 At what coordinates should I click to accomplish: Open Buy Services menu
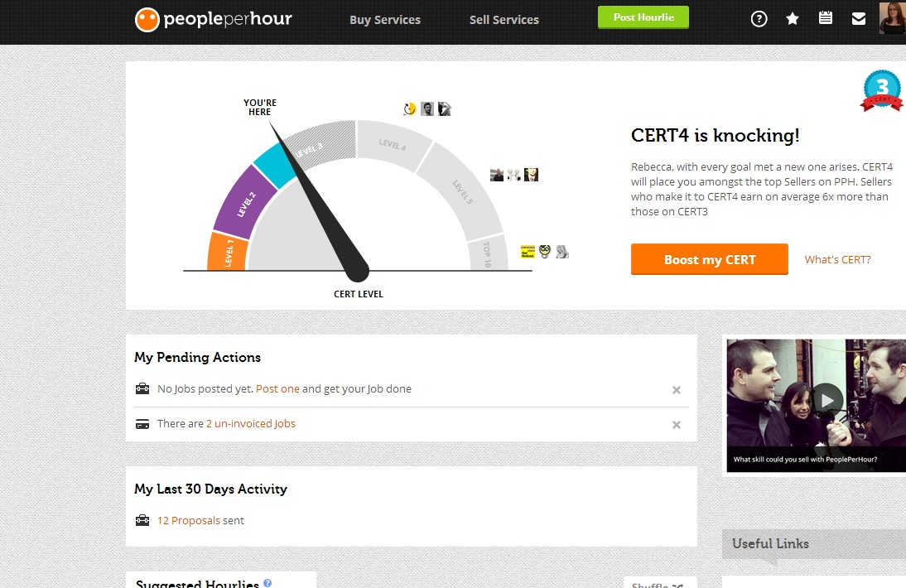pos(385,20)
